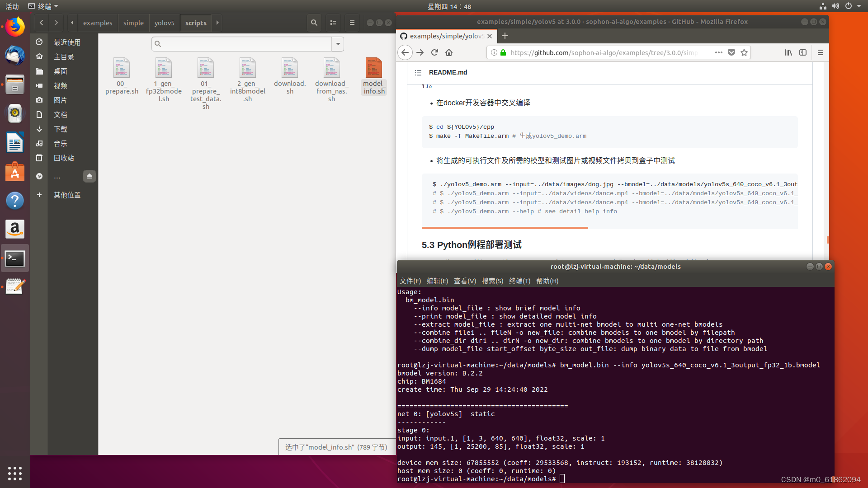Viewport: 868px width, 488px height.
Task: Click Firefox back button
Action: tap(405, 52)
